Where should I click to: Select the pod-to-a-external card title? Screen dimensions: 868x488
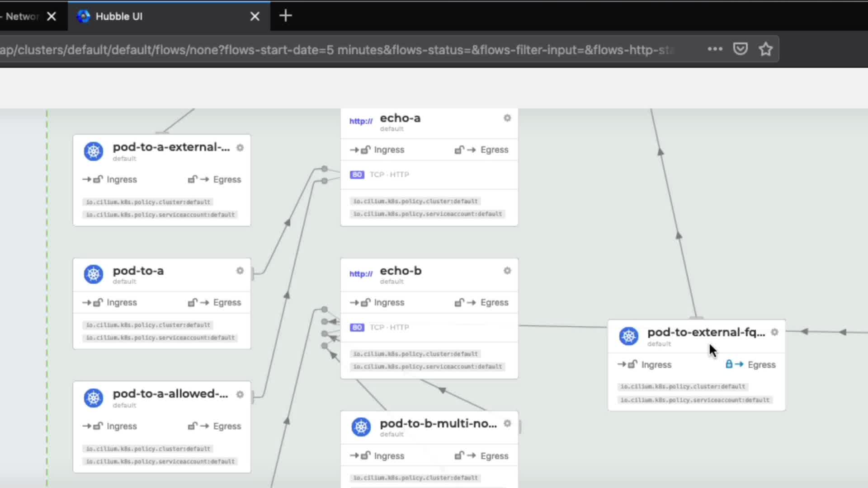(x=171, y=147)
